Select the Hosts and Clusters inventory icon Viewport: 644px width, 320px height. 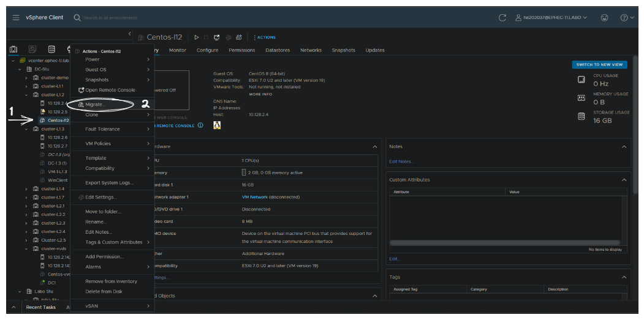pyautogui.click(x=13, y=49)
